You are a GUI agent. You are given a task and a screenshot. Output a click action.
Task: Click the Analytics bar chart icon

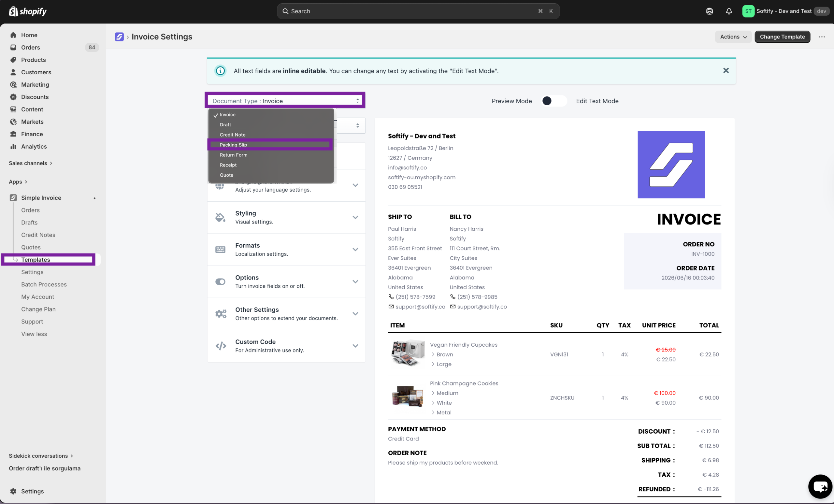click(13, 147)
